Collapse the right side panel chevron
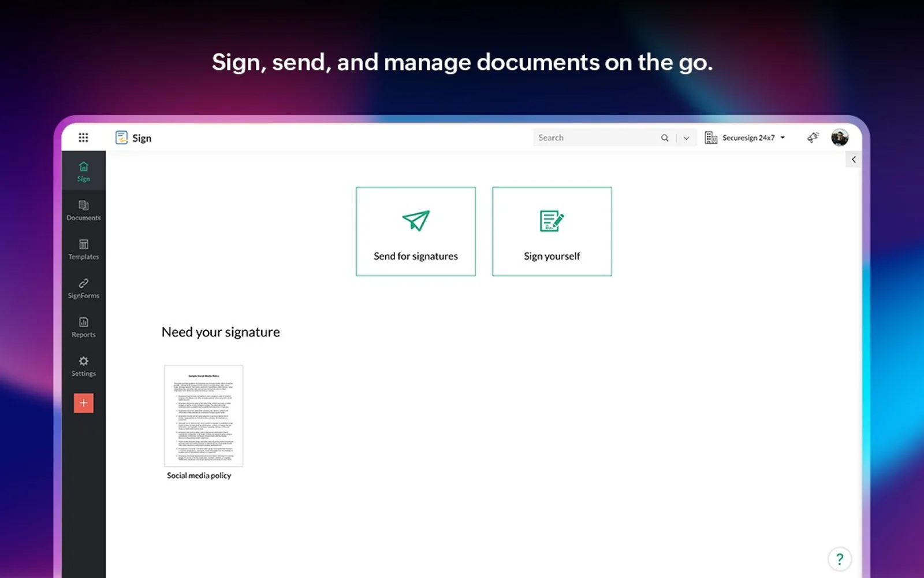This screenshot has height=578, width=924. coord(854,160)
